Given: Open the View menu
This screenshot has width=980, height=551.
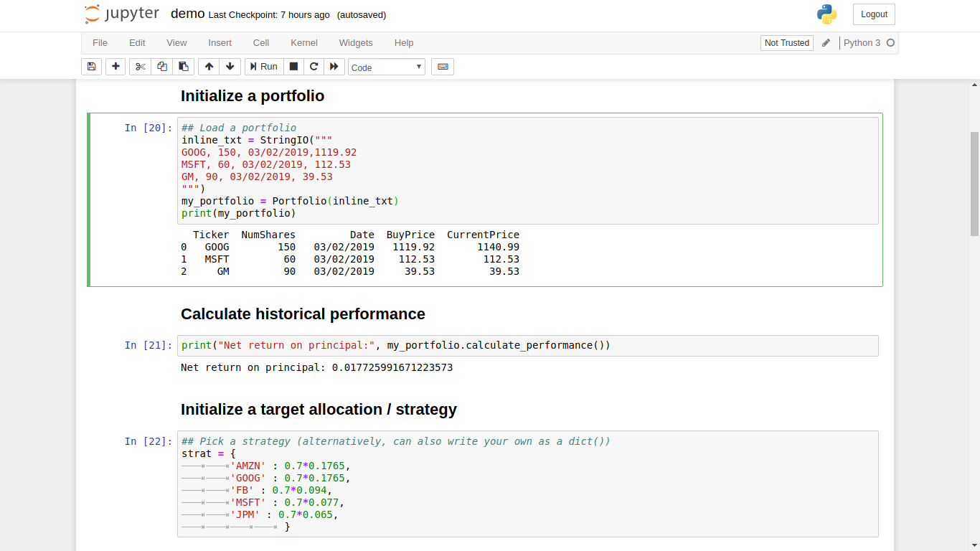Looking at the screenshot, I should pos(176,43).
